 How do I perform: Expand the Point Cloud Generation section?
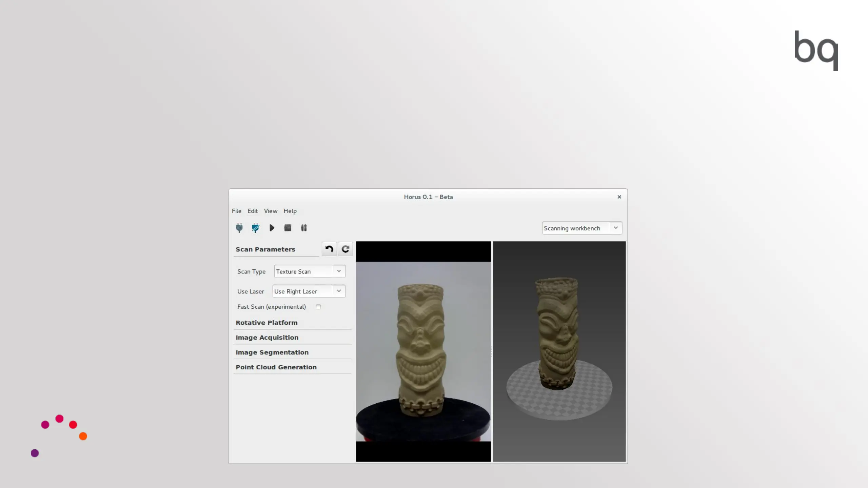tap(276, 367)
